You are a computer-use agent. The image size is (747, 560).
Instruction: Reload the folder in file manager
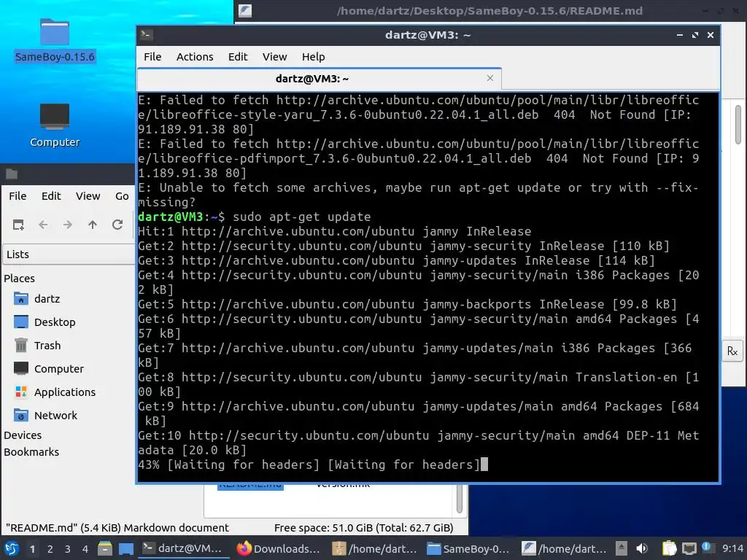(x=117, y=225)
